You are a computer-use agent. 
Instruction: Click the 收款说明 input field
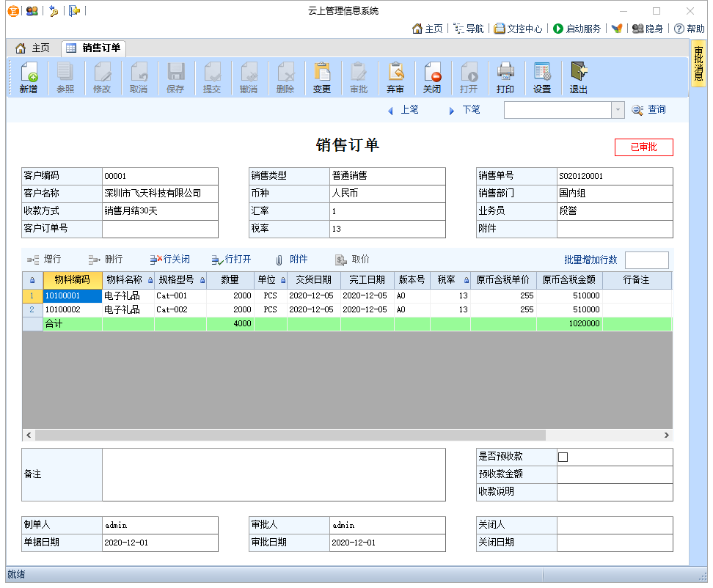[615, 492]
